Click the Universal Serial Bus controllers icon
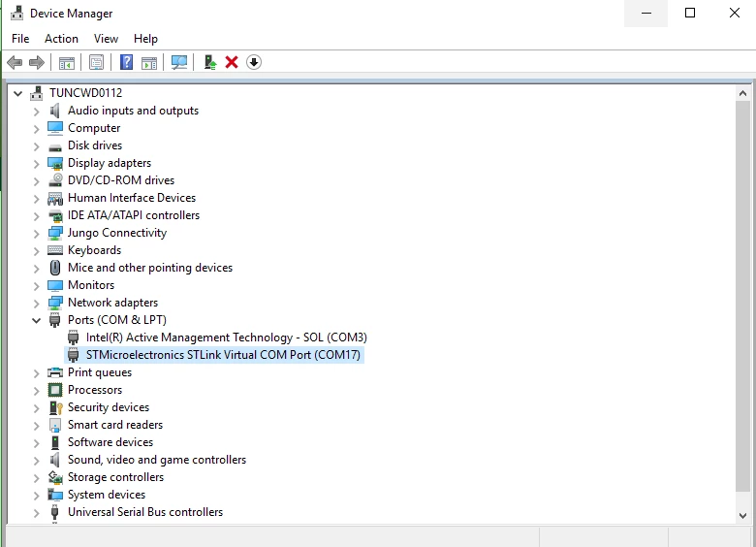The height and width of the screenshot is (547, 756). [x=54, y=512]
